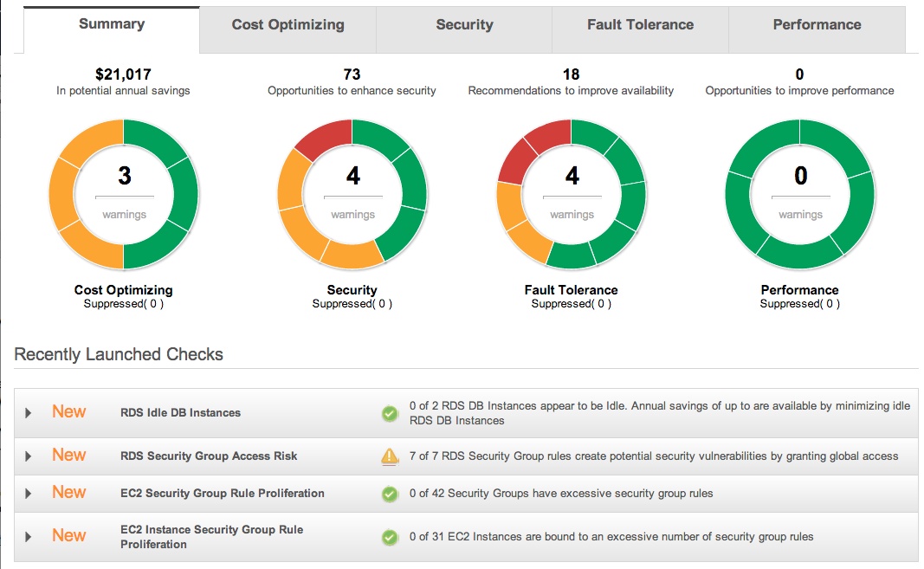This screenshot has height=569, width=924.
Task: Go to the Fault Tolerance tab
Action: tap(640, 25)
